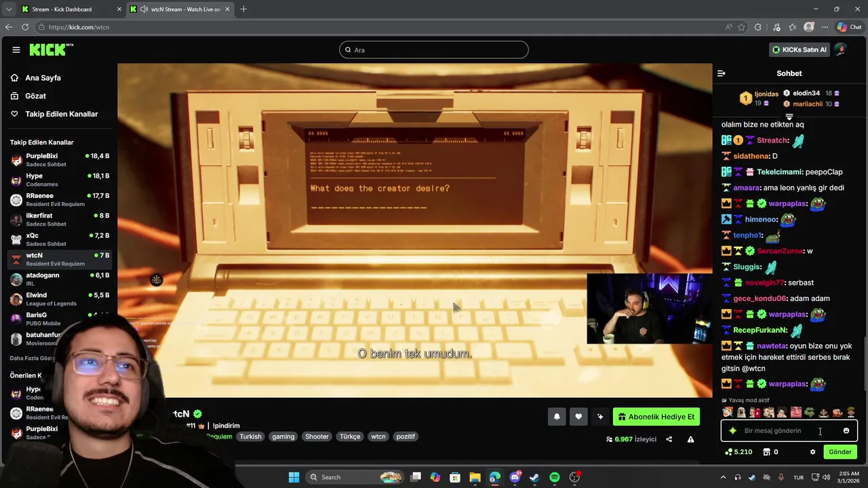This screenshot has height=488, width=868.
Task: Click the KICK logo
Action: tap(51, 49)
